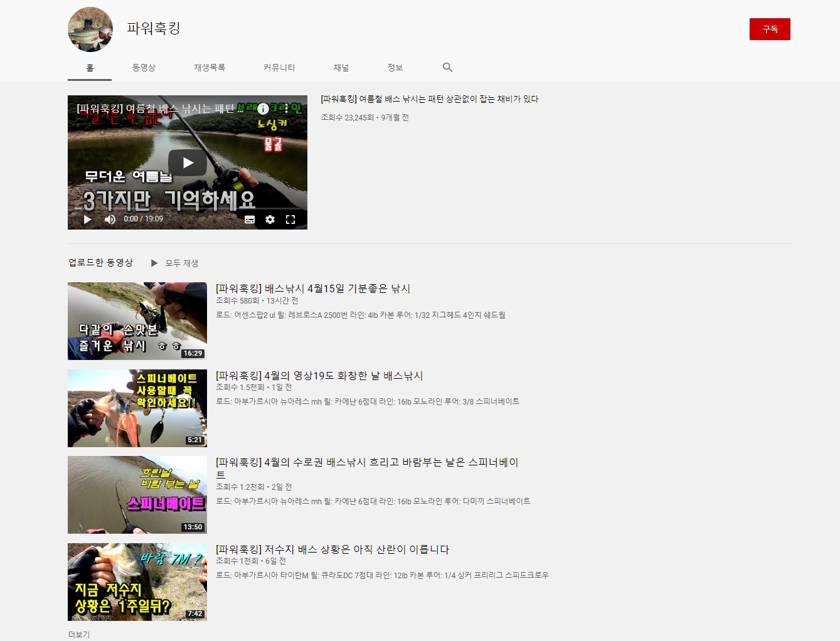The image size is (840, 641).
Task: Select the 정보 tab
Action: (395, 68)
